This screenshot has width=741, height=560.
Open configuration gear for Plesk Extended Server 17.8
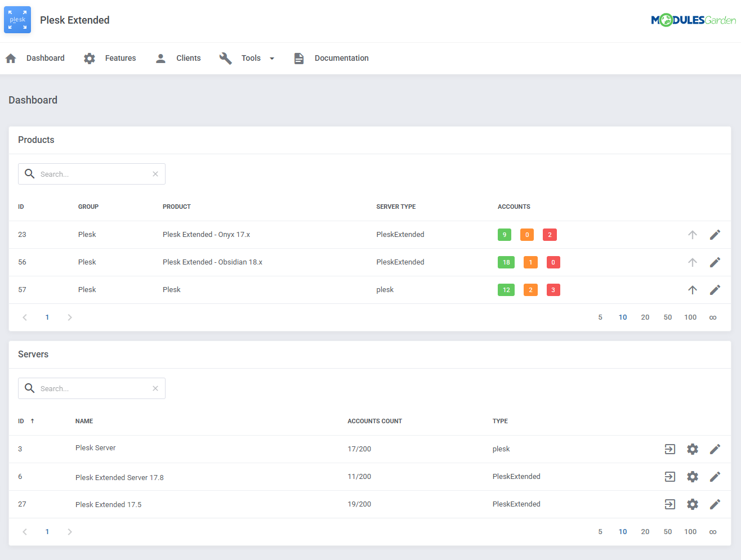click(692, 476)
